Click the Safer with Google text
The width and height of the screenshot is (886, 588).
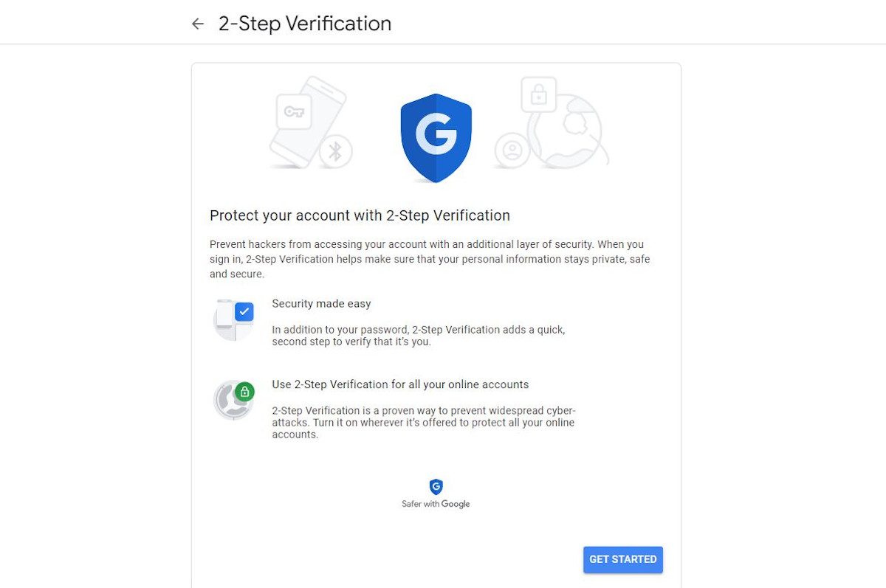[x=436, y=504]
